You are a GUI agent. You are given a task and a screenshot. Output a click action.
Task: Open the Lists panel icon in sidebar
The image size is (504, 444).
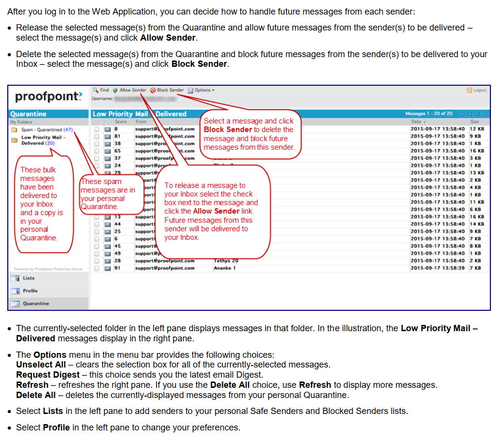coord(15,278)
